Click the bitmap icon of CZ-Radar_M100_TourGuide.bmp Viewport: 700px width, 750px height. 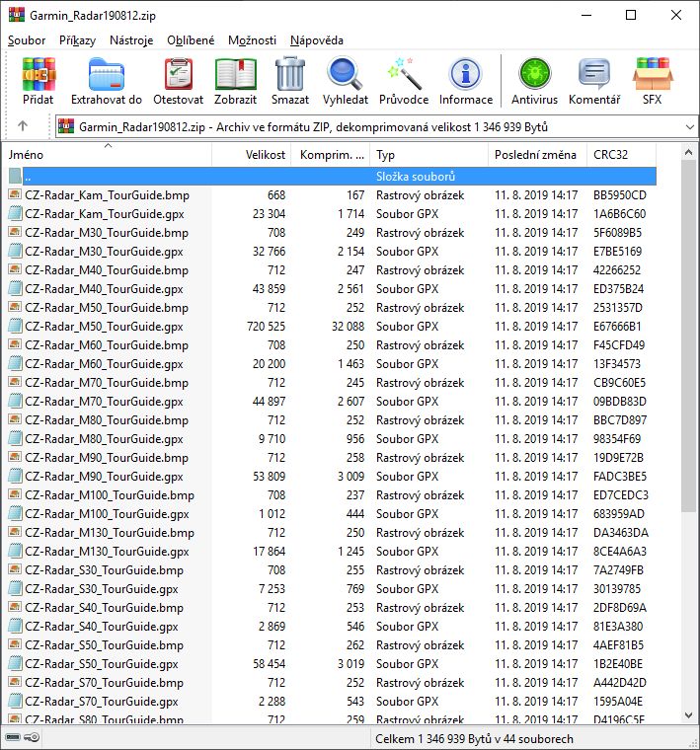[x=15, y=494]
